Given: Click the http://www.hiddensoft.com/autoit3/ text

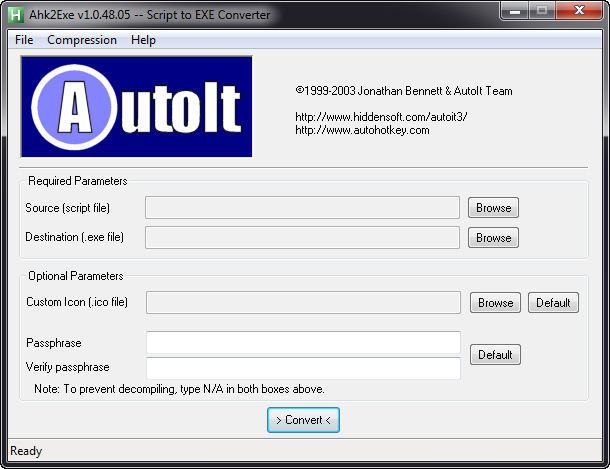Looking at the screenshot, I should pos(381,117).
